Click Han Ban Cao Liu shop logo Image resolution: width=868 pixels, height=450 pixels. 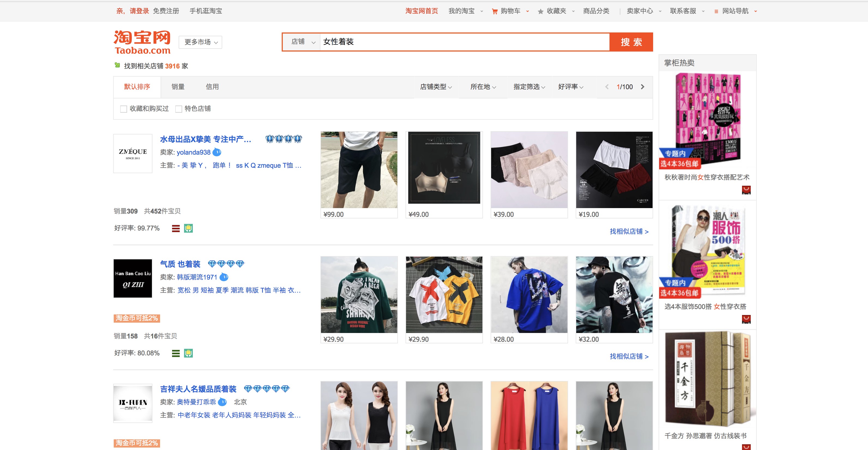tap(133, 278)
